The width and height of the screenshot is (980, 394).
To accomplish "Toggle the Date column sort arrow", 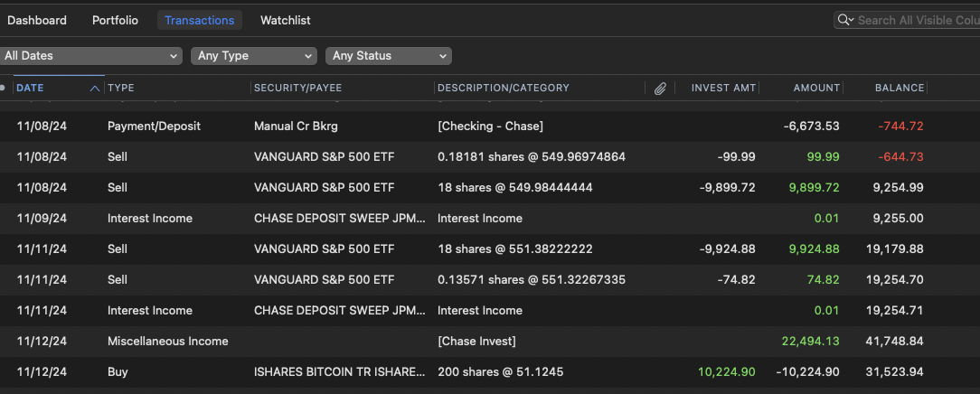I will [x=95, y=89].
